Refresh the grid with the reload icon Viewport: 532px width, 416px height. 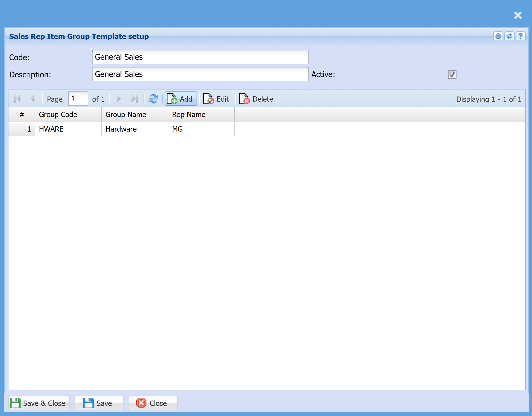point(153,99)
